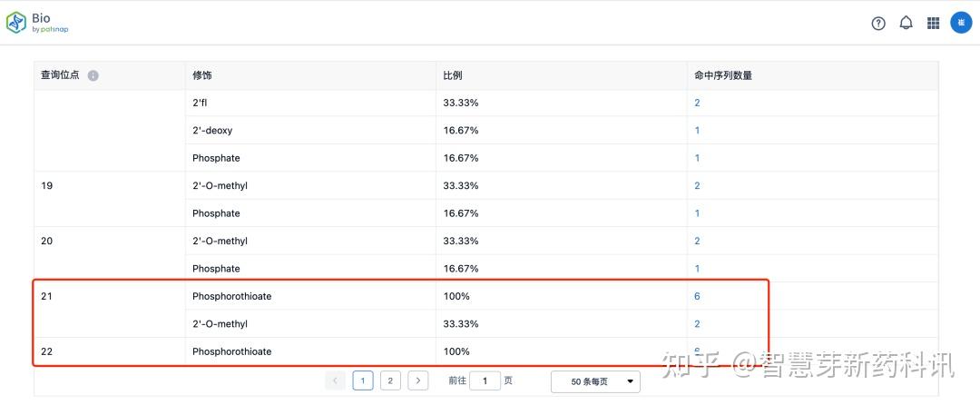The width and height of the screenshot is (980, 405).
Task: Click the 命中序列数量 column header
Action: tap(722, 75)
